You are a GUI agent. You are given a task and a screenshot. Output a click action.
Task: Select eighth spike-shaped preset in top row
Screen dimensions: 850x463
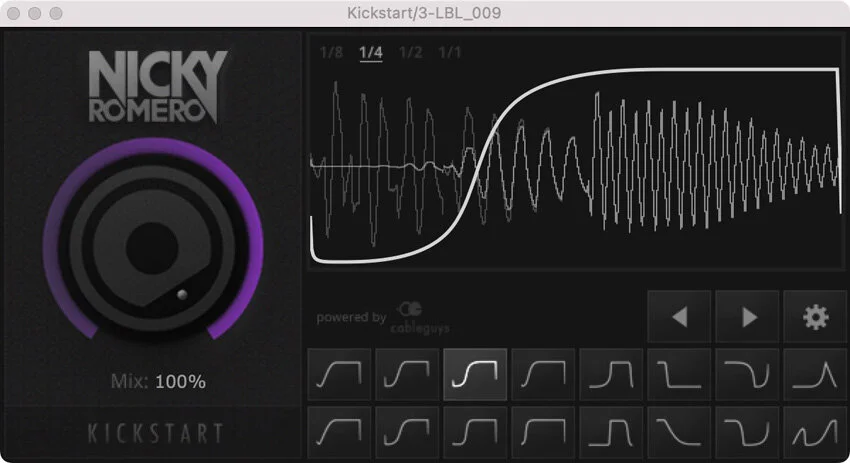click(815, 375)
